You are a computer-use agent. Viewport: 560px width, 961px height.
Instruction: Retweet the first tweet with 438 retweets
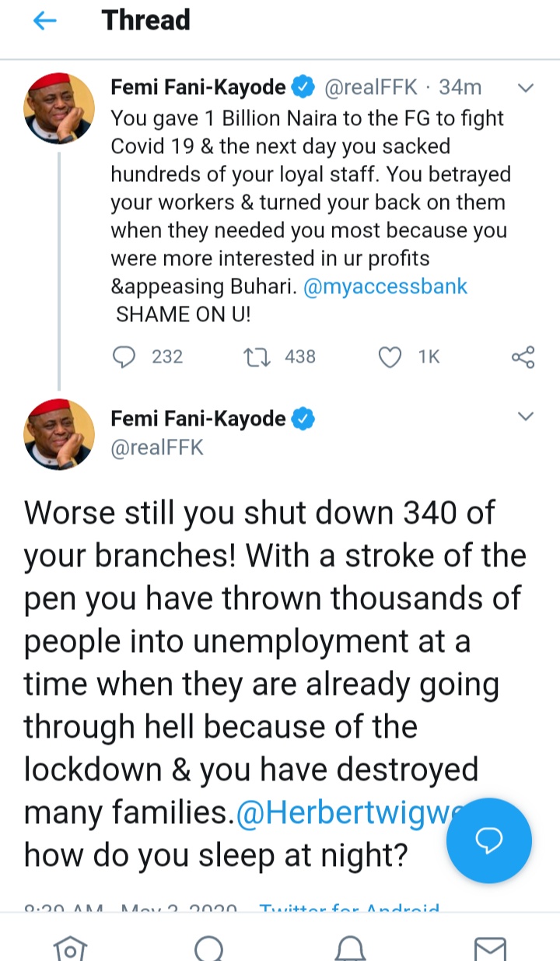[x=254, y=357]
